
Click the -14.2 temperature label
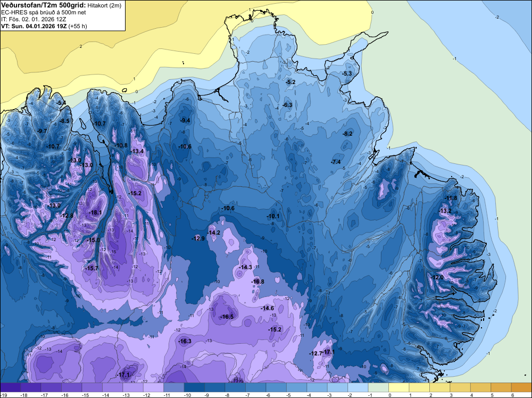(x=214, y=233)
